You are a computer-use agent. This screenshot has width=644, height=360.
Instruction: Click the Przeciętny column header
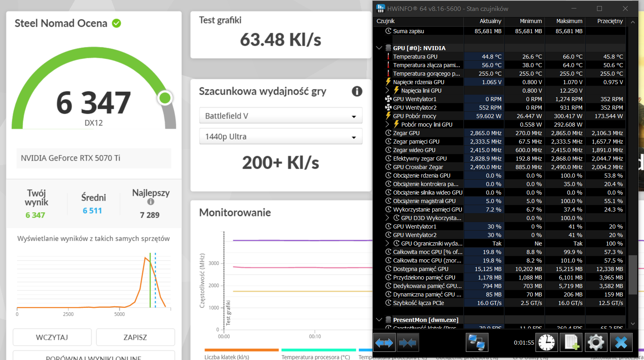(x=610, y=21)
